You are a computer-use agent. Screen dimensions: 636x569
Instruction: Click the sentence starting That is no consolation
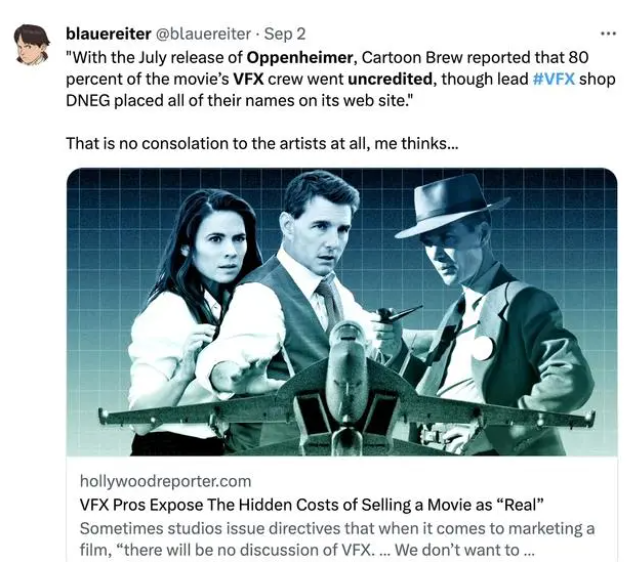point(262,143)
